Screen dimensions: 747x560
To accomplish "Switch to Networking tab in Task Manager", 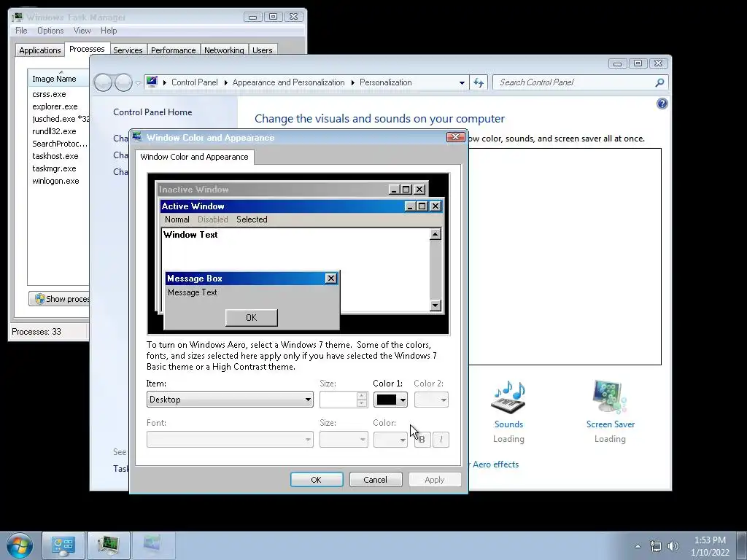I will (224, 50).
